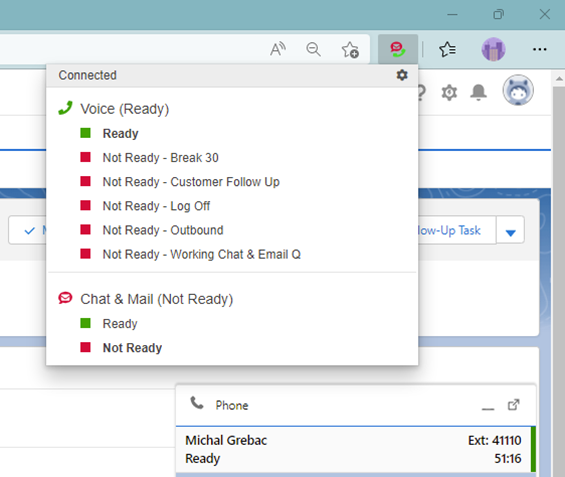Open extension settings gear beside Connected

point(402,75)
